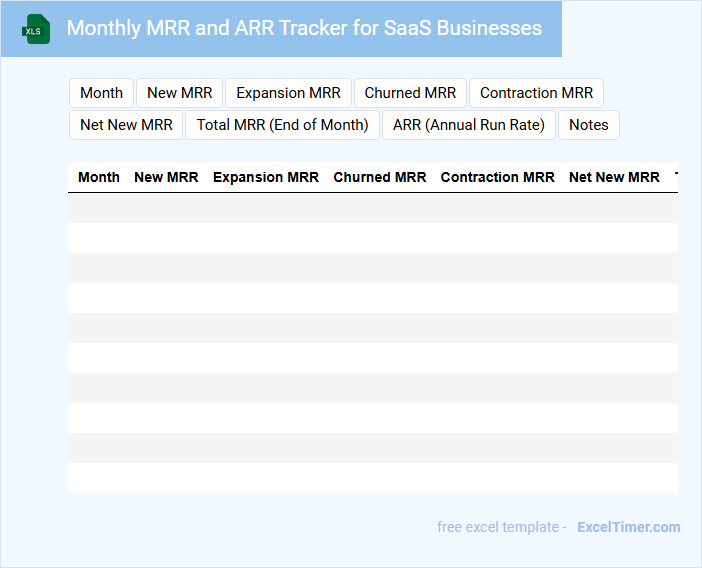
Task: Select the Expansion MRR column header
Action: coord(266,177)
